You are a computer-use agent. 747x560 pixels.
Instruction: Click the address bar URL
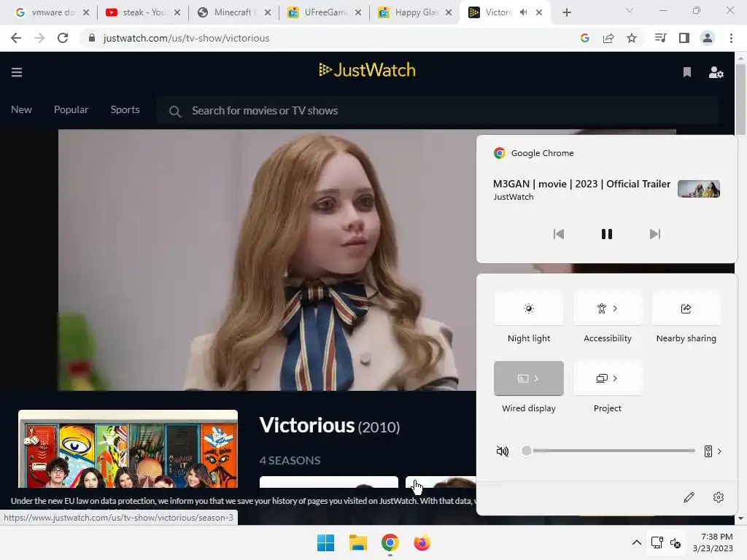point(186,38)
